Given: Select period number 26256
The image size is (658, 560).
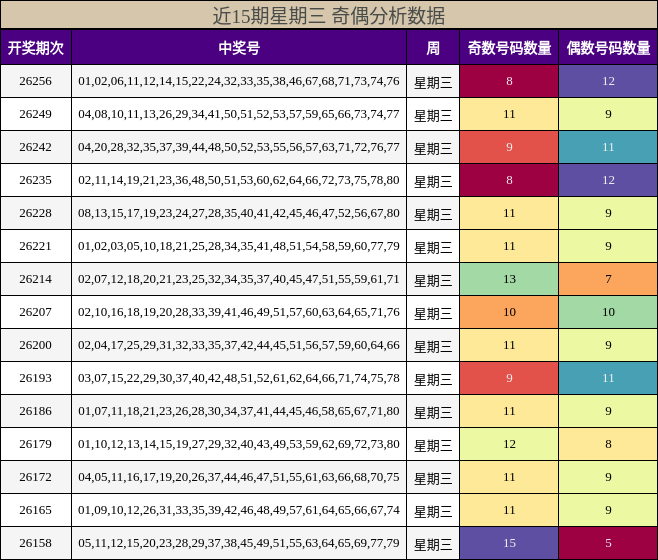Looking at the screenshot, I should pyautogui.click(x=36, y=81).
